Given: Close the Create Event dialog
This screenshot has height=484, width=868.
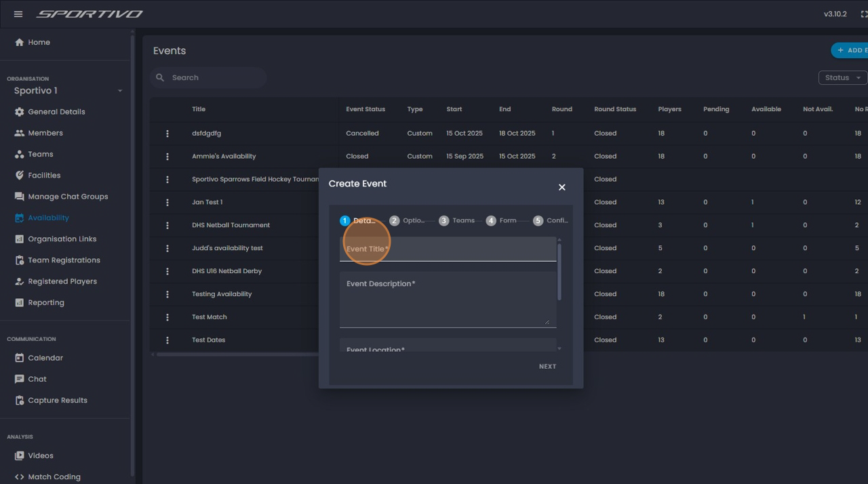Looking at the screenshot, I should click(561, 187).
